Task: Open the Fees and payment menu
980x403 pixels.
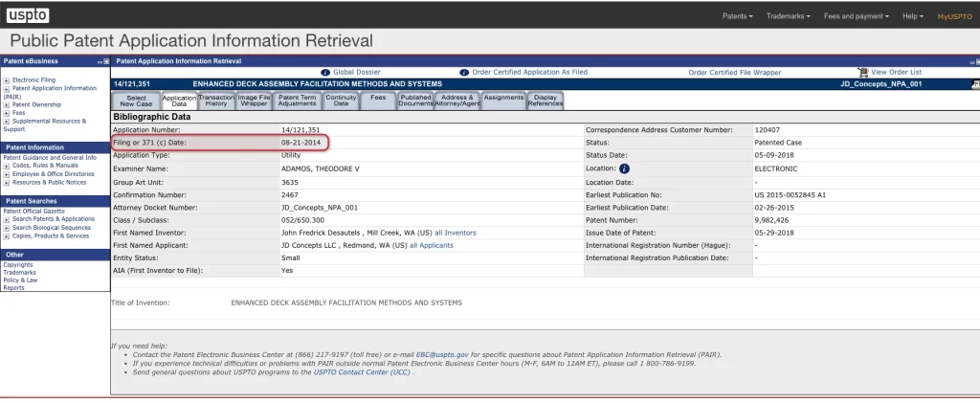Action: click(857, 16)
